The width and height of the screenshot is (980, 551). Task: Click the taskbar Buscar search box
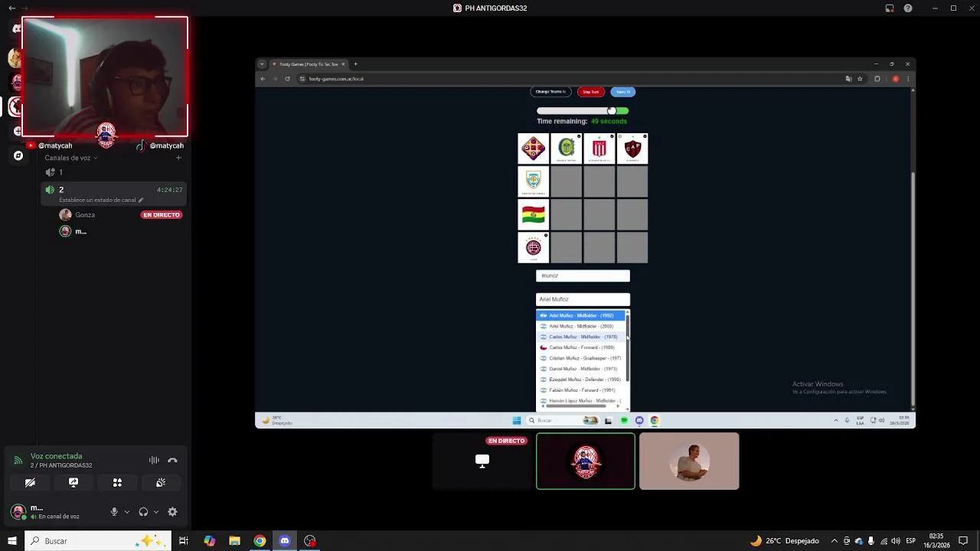point(97,541)
